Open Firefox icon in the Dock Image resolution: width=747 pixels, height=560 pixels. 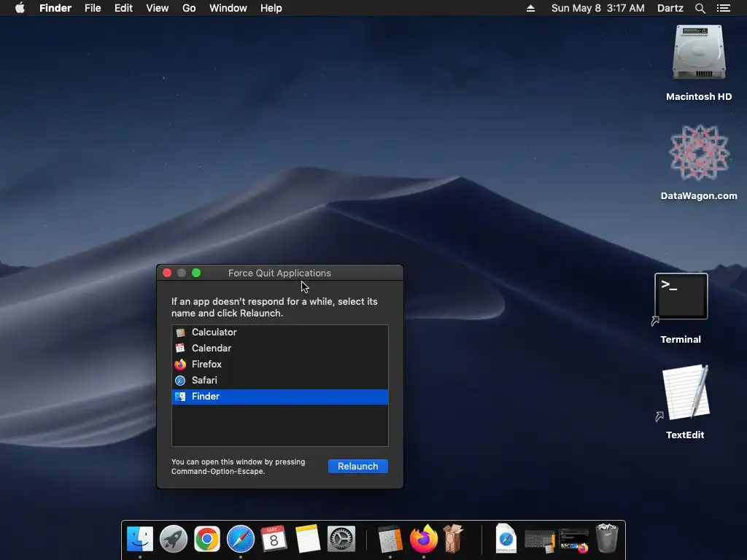[424, 539]
